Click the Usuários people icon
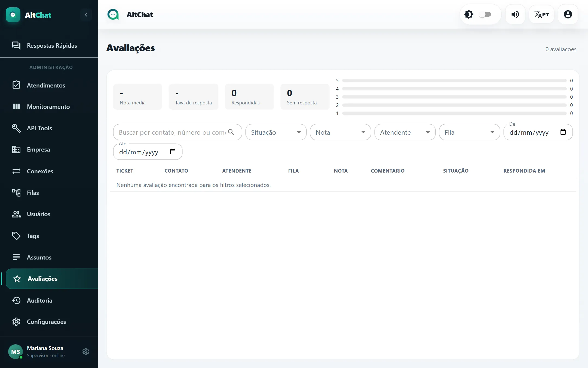This screenshot has height=368, width=588. (x=16, y=214)
